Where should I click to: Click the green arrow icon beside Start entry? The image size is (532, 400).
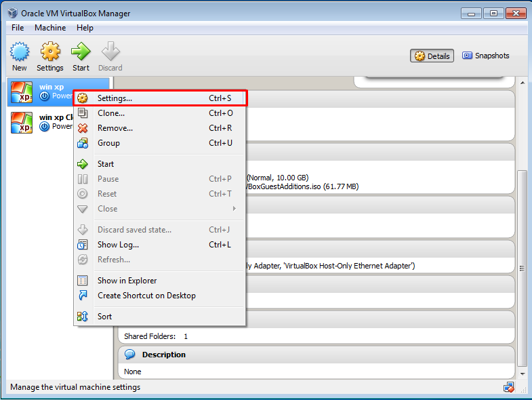pyautogui.click(x=83, y=164)
